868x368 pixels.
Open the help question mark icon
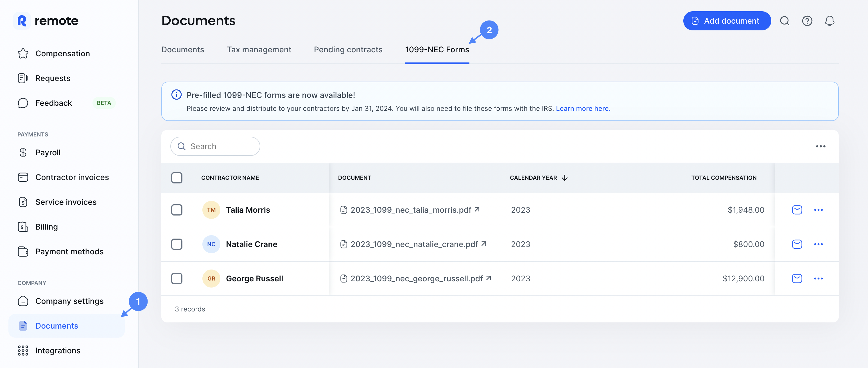pos(807,21)
